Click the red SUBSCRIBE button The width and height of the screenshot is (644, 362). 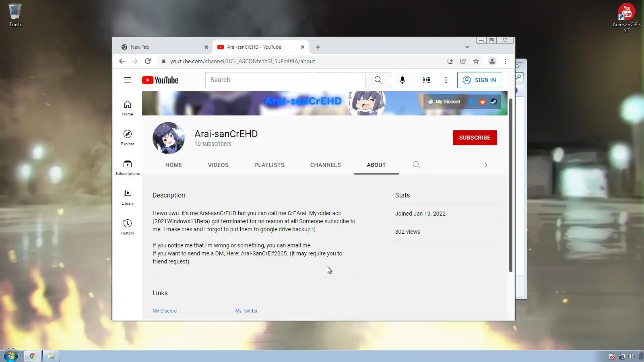(475, 138)
